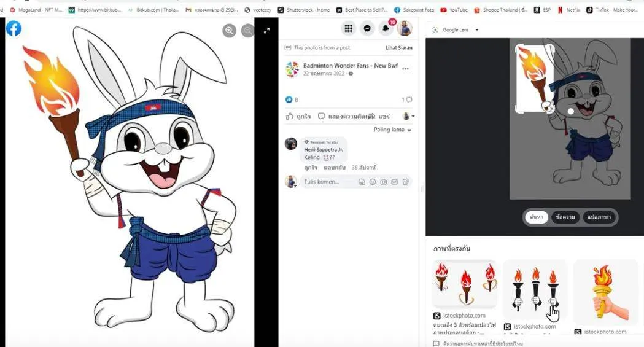Select the ค้นหา search mode tab
This screenshot has width=644, height=347.
(x=537, y=217)
